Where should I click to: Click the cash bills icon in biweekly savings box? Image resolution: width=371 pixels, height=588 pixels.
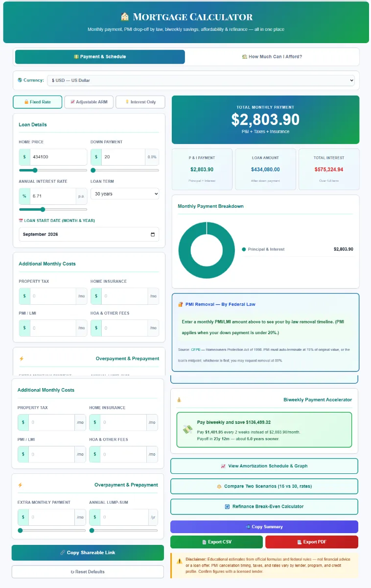pyautogui.click(x=188, y=429)
